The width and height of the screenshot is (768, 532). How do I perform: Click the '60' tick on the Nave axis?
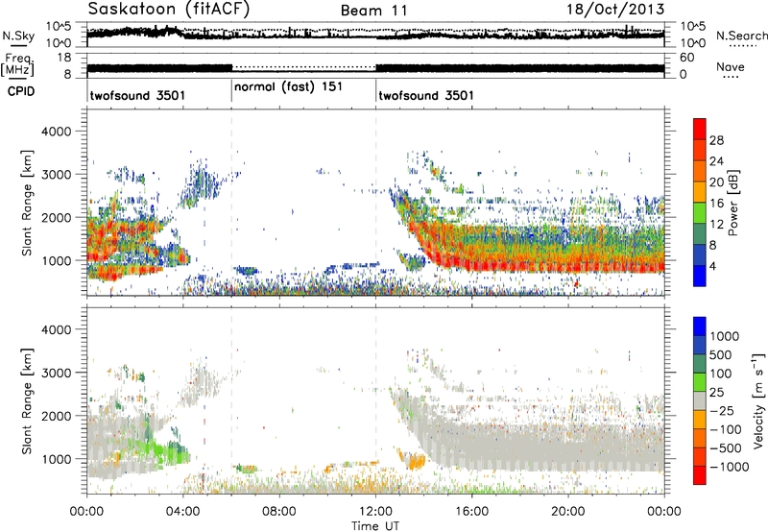point(686,58)
